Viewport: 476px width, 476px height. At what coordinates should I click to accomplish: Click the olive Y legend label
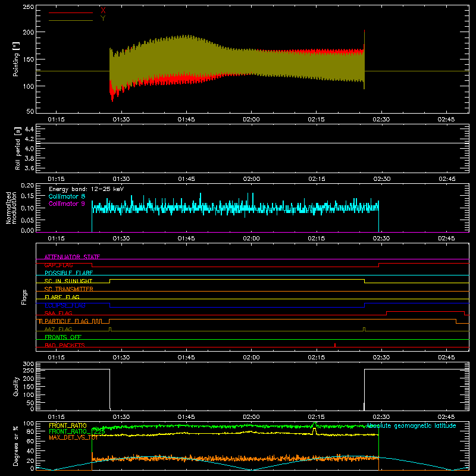point(103,18)
